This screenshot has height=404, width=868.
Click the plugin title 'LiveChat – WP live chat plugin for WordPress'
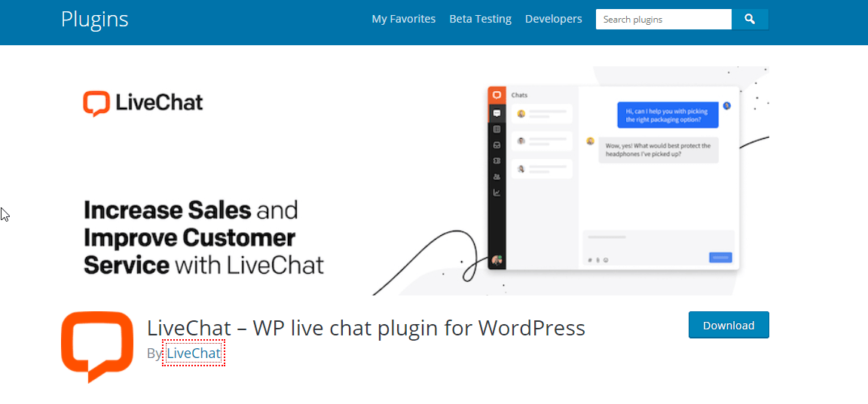(366, 328)
